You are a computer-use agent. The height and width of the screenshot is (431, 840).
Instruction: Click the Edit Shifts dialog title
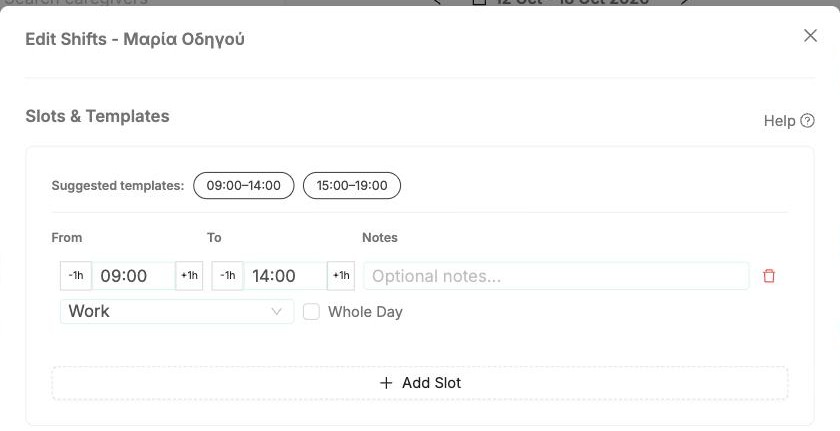click(135, 39)
